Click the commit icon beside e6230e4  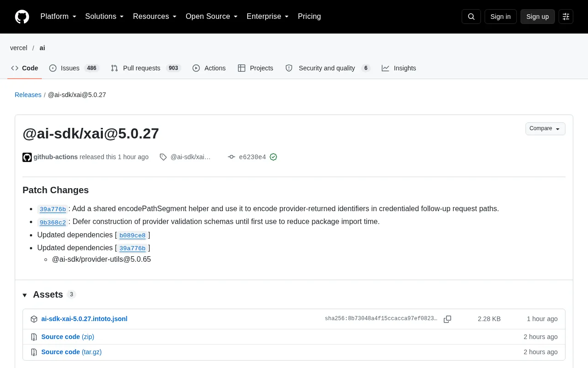232,157
